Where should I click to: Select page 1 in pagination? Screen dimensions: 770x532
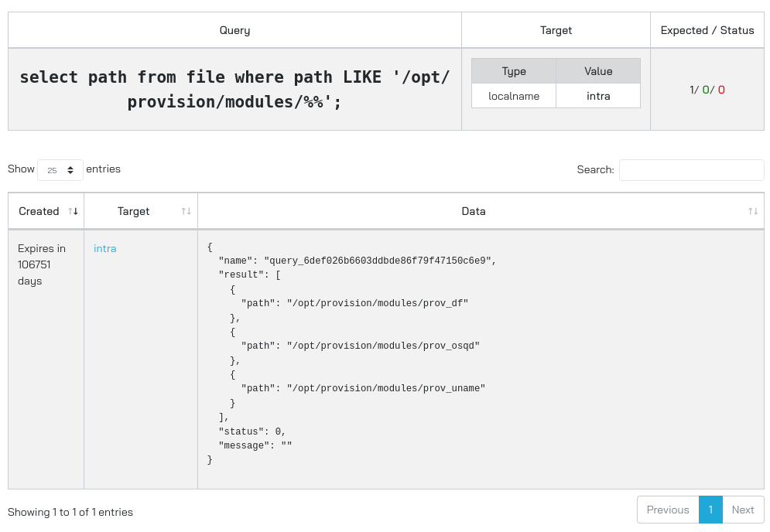pos(710,510)
